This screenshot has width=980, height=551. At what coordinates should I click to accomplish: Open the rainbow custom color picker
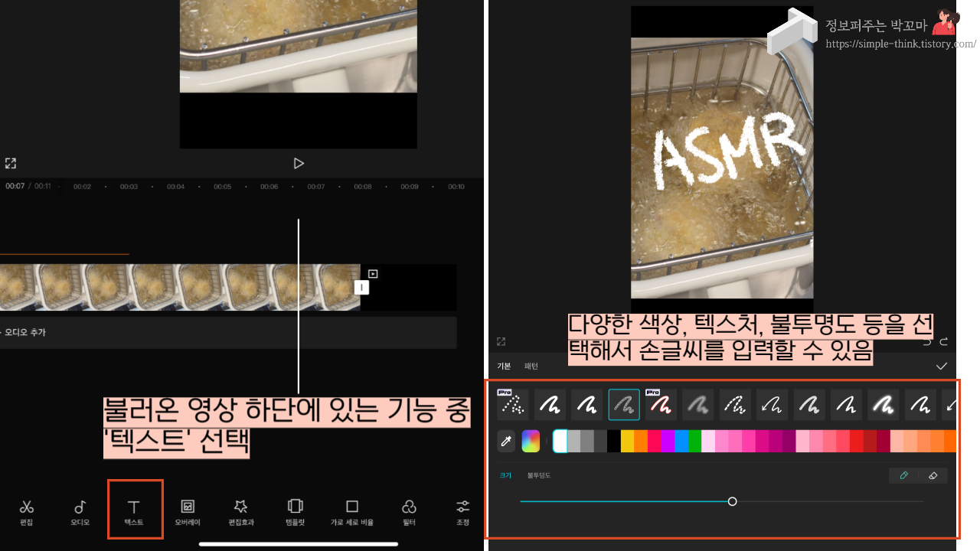pyautogui.click(x=531, y=441)
